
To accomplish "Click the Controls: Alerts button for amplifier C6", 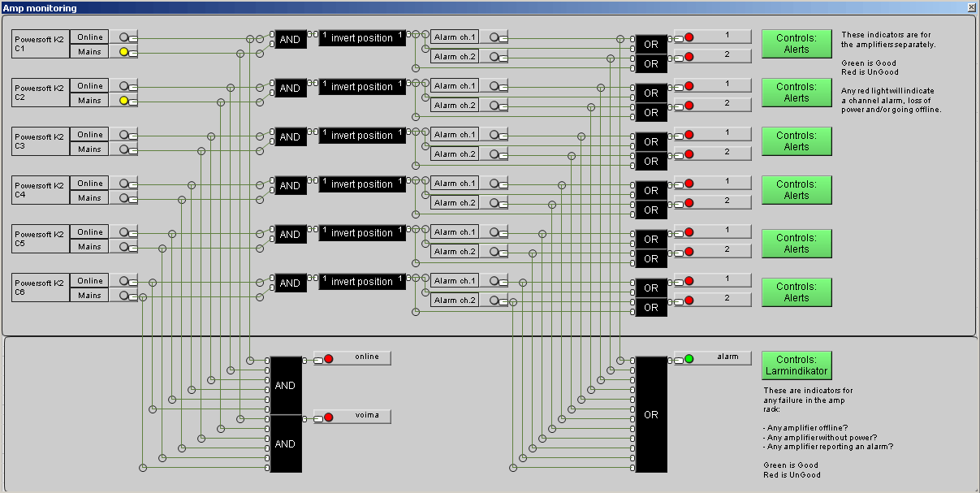I will (x=797, y=292).
